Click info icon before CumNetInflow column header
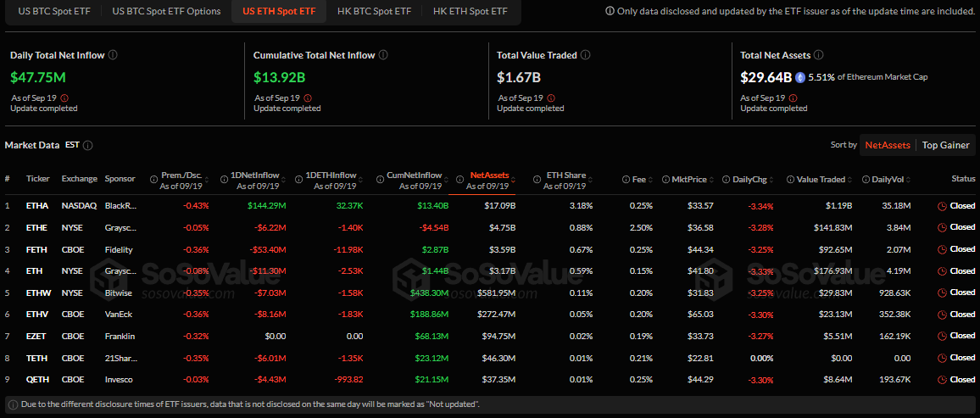This screenshot has width=980, height=418. (x=380, y=179)
